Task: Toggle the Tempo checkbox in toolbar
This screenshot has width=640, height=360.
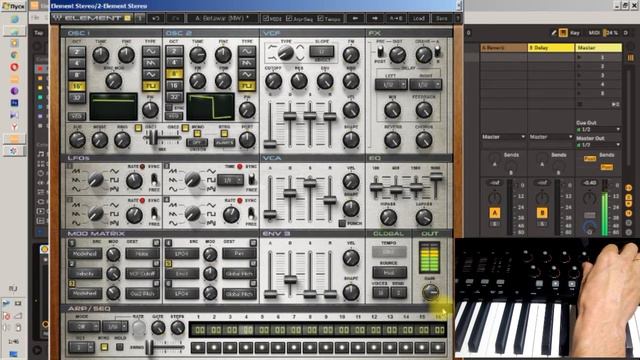Action: coord(320,18)
